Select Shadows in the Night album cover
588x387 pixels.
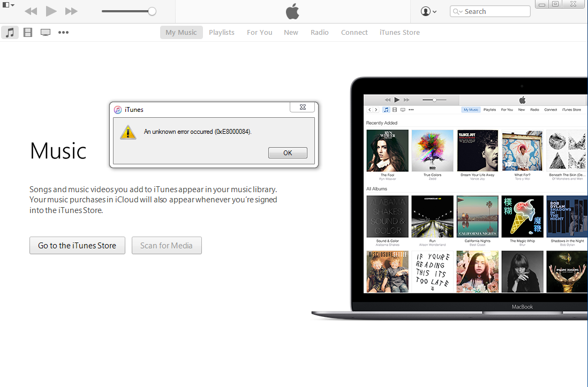567,216
